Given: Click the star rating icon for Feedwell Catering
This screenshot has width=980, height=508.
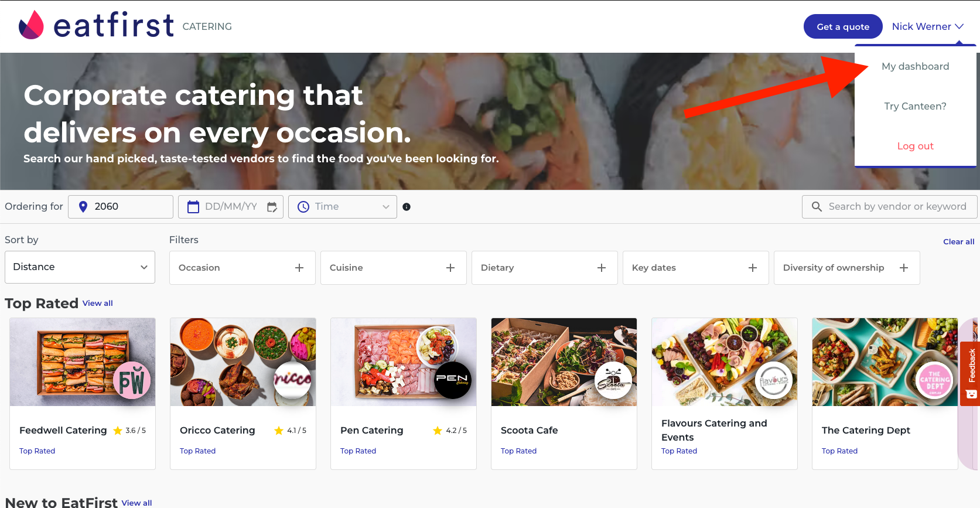Looking at the screenshot, I should (118, 431).
